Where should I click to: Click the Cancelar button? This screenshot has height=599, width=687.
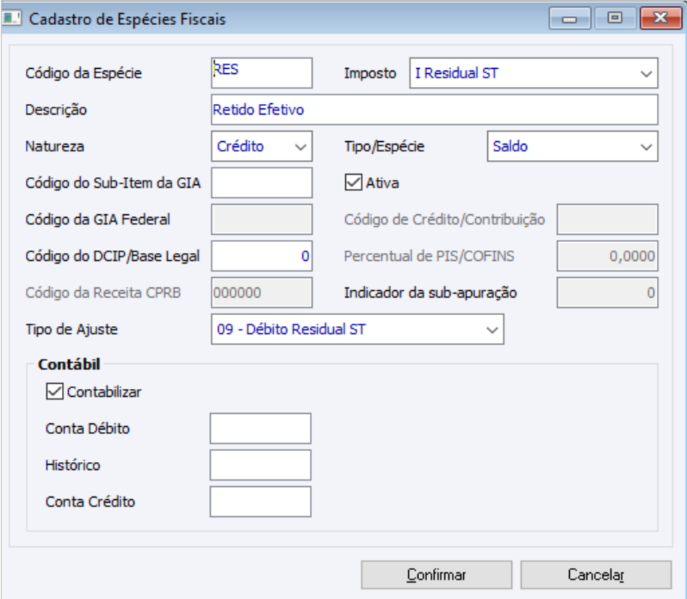click(x=596, y=574)
